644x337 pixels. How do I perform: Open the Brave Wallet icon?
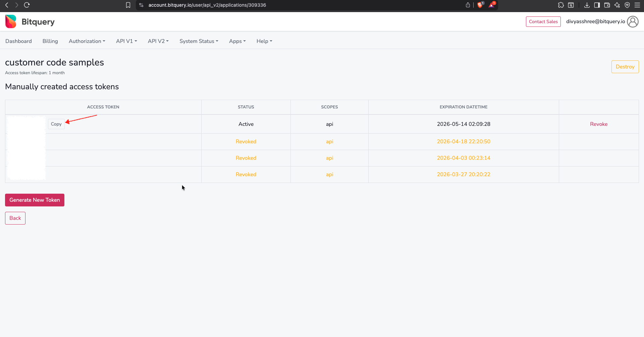click(607, 5)
